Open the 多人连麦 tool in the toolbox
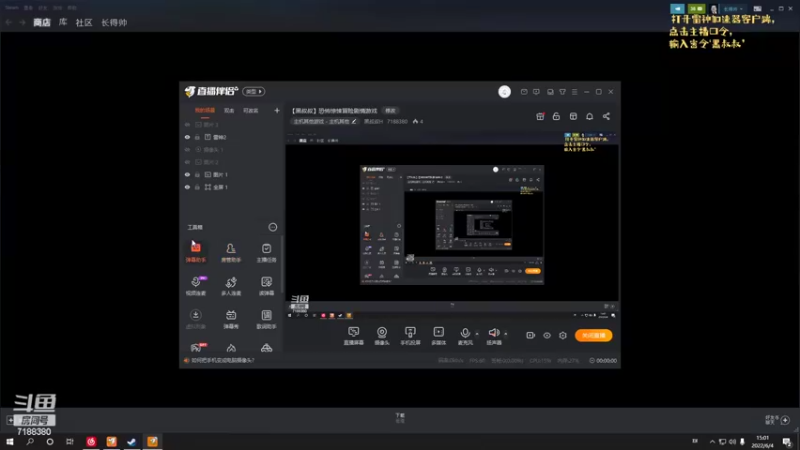 point(231,286)
